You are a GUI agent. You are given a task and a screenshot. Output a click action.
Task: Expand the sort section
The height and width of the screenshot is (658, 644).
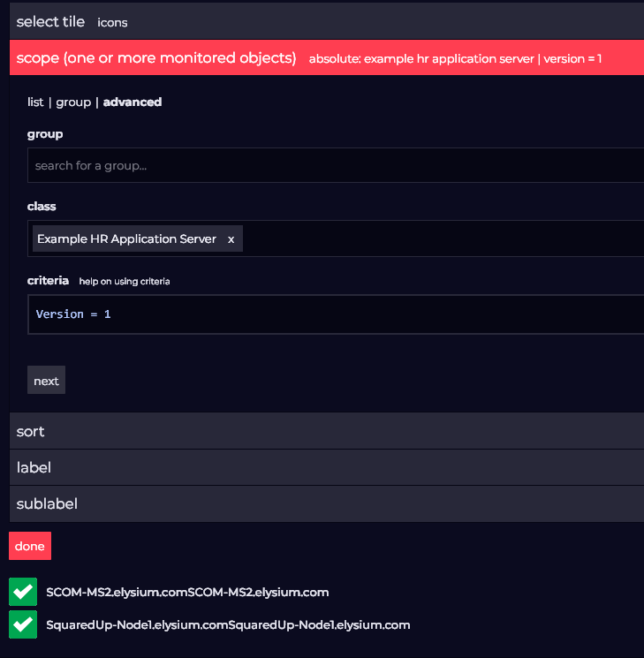pyautogui.click(x=31, y=431)
